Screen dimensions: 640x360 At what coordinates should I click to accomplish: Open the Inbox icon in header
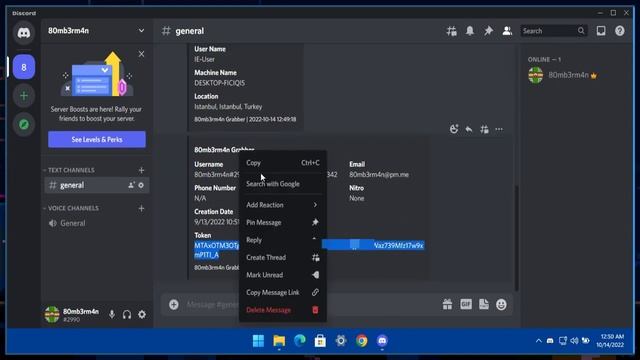pos(601,31)
